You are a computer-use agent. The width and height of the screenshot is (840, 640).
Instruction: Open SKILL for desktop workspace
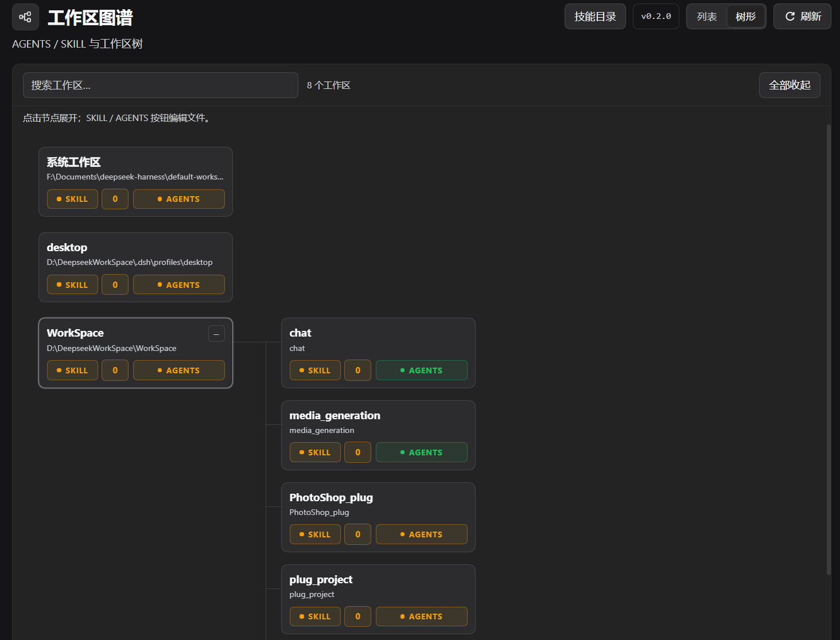[72, 285]
